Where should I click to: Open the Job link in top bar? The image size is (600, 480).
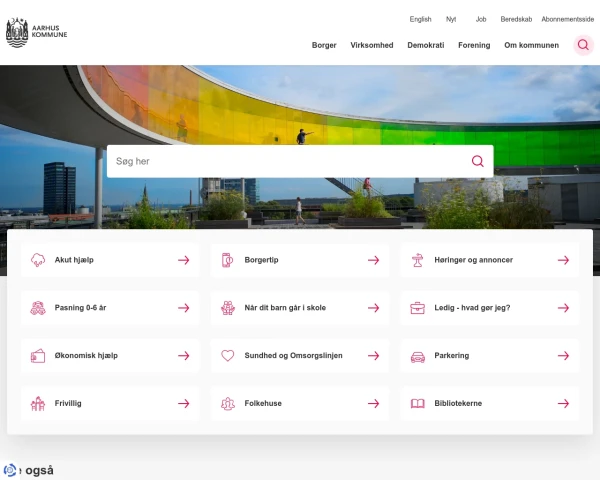click(481, 19)
